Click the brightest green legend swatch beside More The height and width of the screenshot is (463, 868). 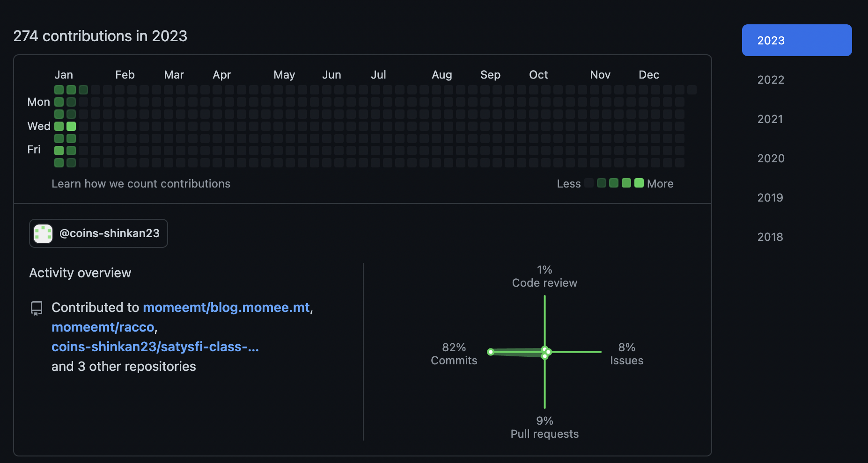point(639,183)
